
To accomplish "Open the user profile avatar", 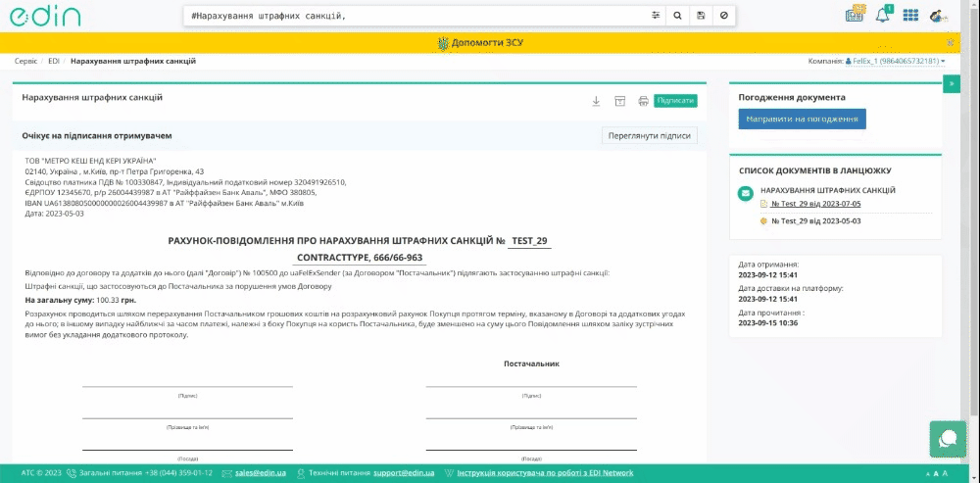I will pos(938,16).
